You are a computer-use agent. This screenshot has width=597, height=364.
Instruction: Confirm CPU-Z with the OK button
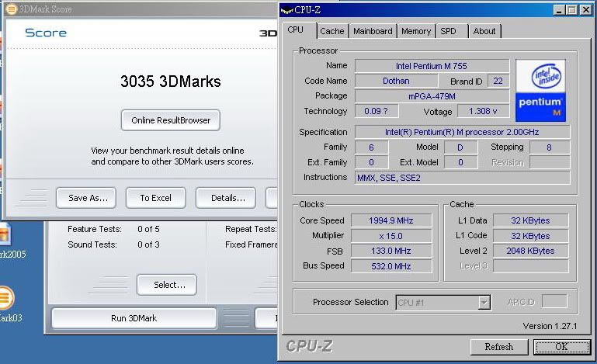point(561,347)
